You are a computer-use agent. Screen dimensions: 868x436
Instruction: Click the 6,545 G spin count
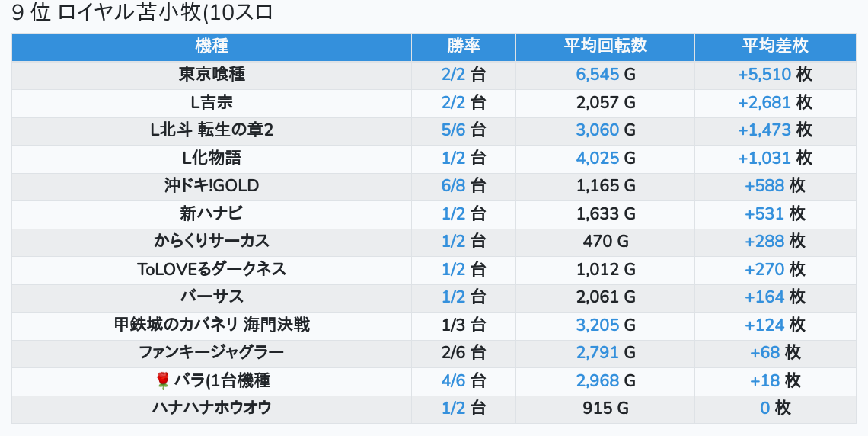(x=598, y=75)
